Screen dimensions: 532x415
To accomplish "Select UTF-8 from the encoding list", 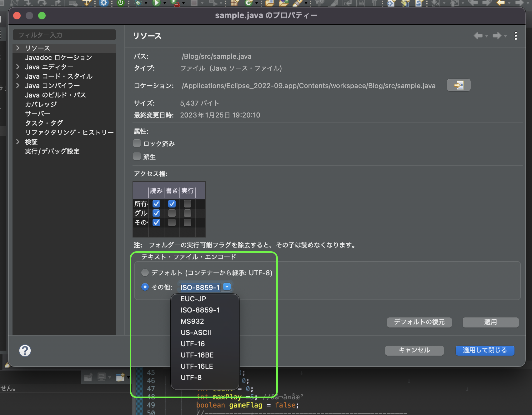I will [x=191, y=377].
